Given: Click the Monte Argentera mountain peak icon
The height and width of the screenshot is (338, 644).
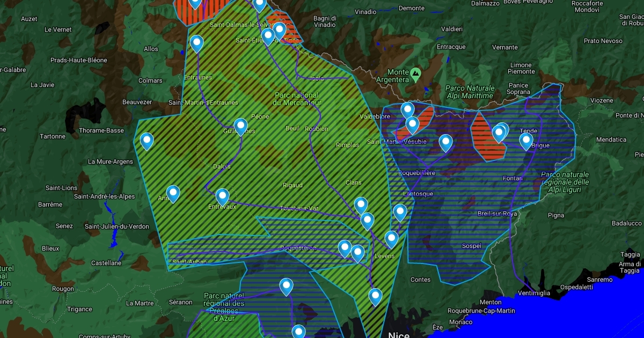Looking at the screenshot, I should (x=415, y=72).
